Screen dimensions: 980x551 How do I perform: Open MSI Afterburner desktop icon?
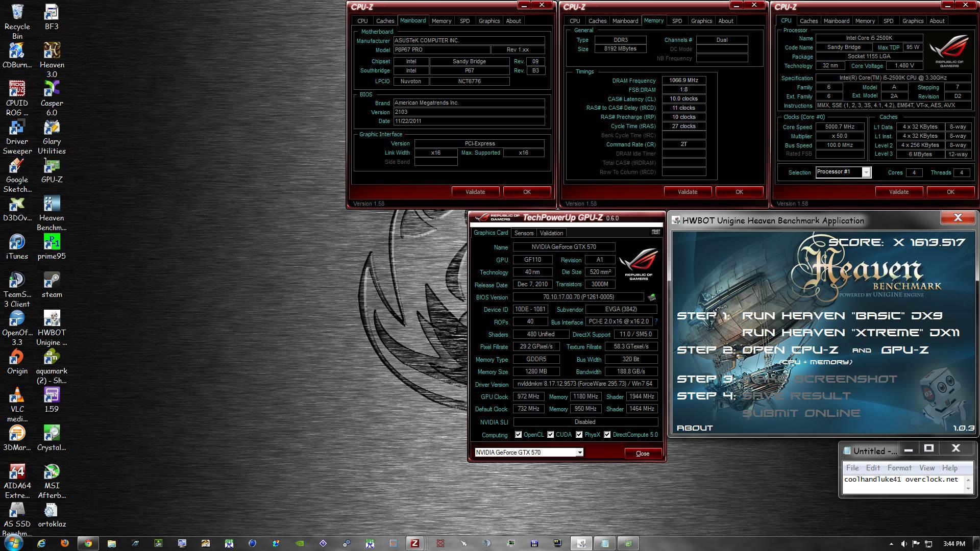click(52, 481)
